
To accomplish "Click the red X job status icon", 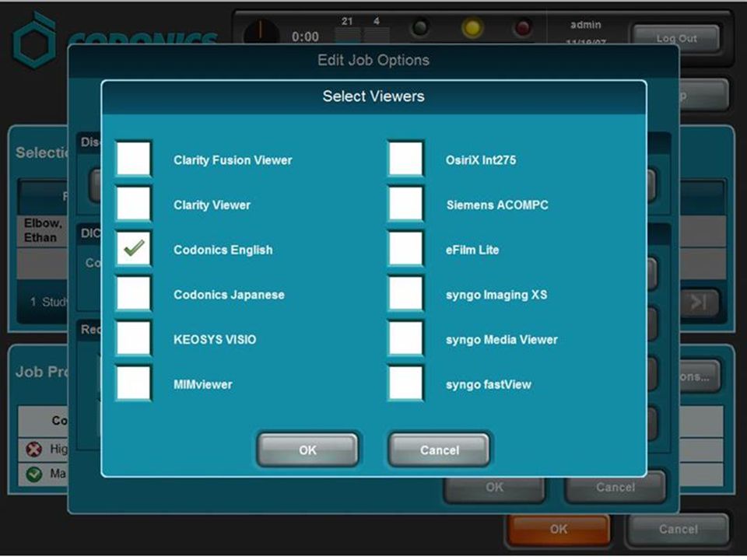I will tap(33, 449).
